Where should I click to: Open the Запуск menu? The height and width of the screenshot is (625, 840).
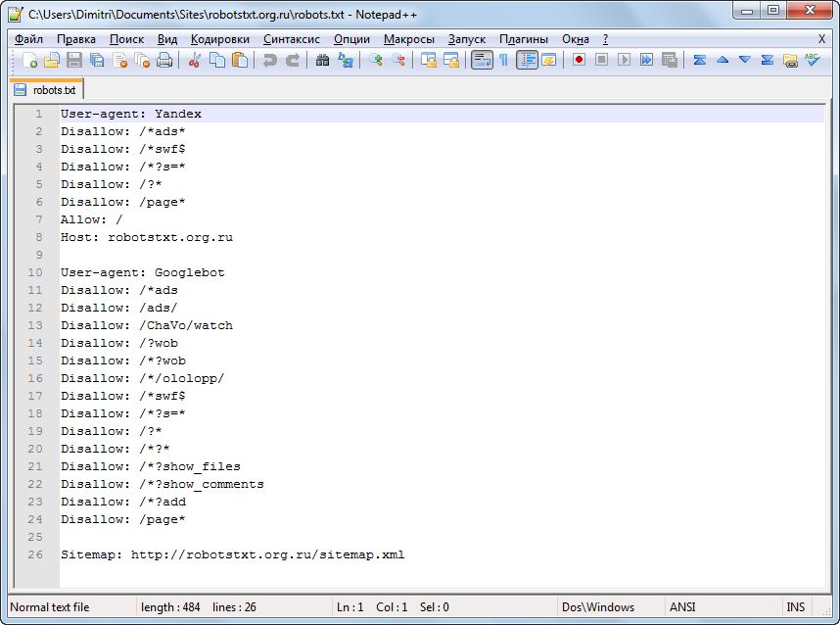click(x=467, y=39)
